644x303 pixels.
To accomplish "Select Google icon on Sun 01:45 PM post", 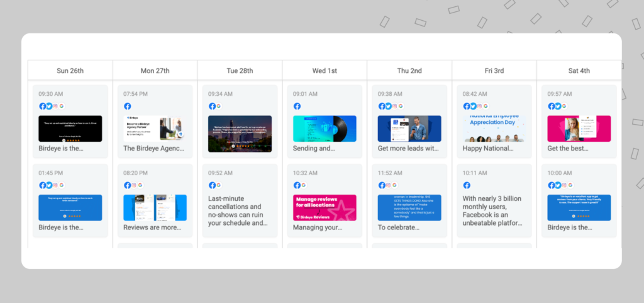I will point(62,185).
